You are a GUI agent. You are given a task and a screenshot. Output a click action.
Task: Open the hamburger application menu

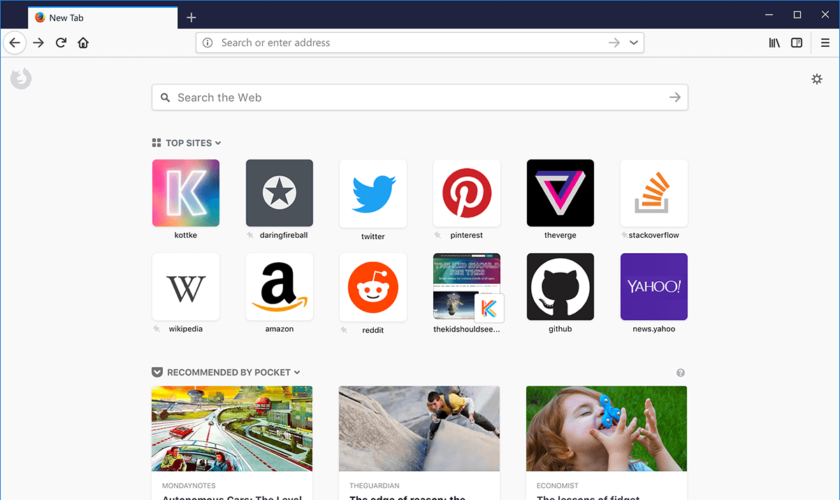[825, 43]
